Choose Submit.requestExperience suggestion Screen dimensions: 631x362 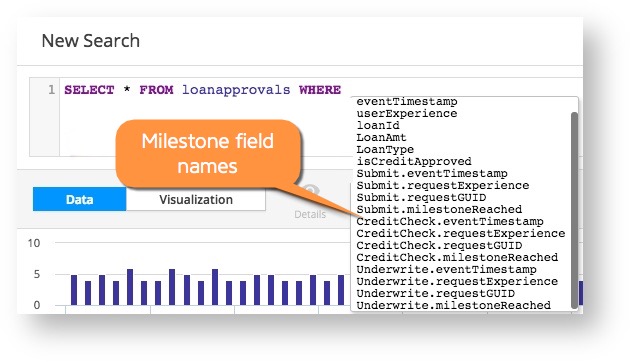(x=443, y=186)
